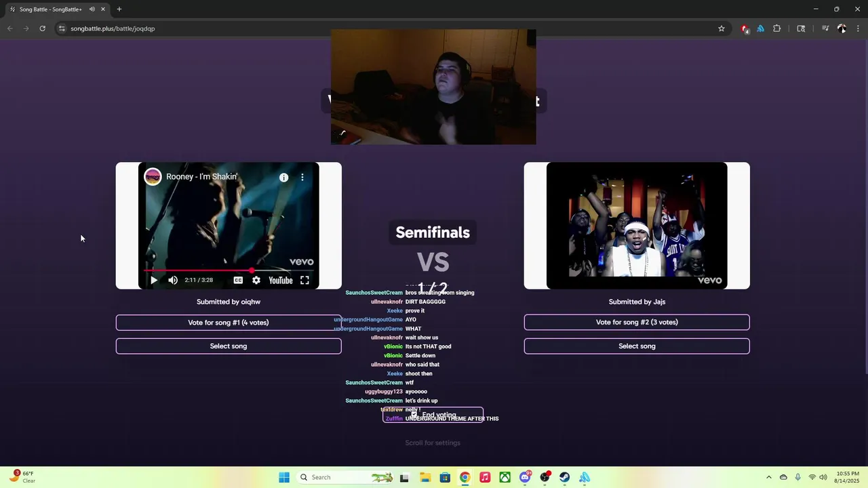Open Apple Music from the taskbar
This screenshot has width=868, height=488.
[485, 477]
